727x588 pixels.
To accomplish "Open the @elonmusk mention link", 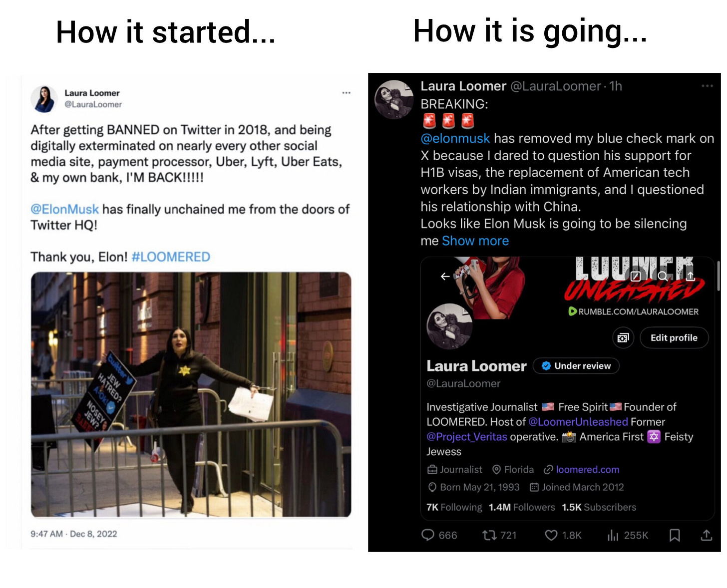I will click(x=455, y=138).
